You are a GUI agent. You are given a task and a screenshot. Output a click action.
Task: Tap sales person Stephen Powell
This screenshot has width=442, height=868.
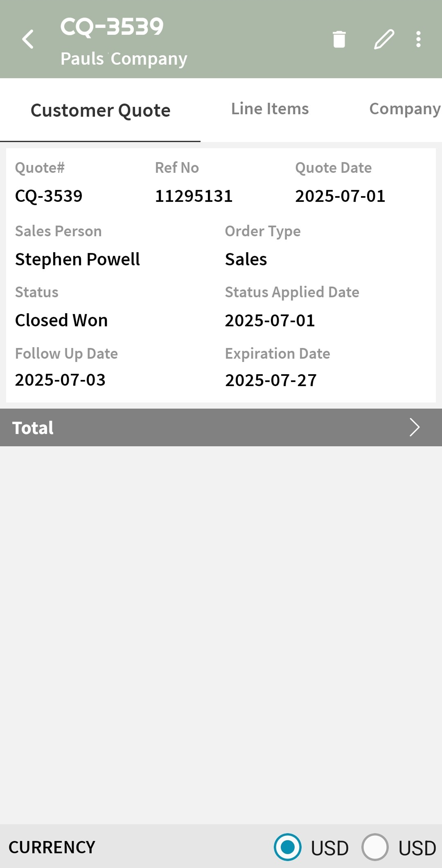pos(77,259)
